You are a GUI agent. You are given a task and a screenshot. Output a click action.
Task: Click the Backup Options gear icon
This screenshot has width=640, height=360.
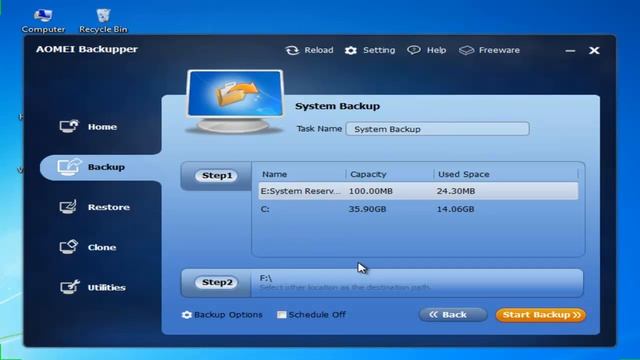187,315
